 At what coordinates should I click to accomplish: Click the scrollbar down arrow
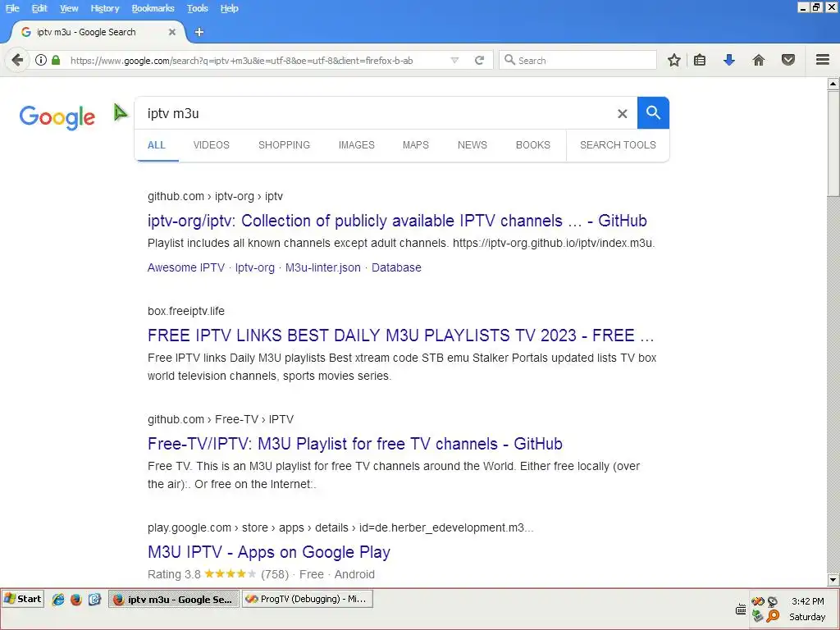(x=833, y=580)
